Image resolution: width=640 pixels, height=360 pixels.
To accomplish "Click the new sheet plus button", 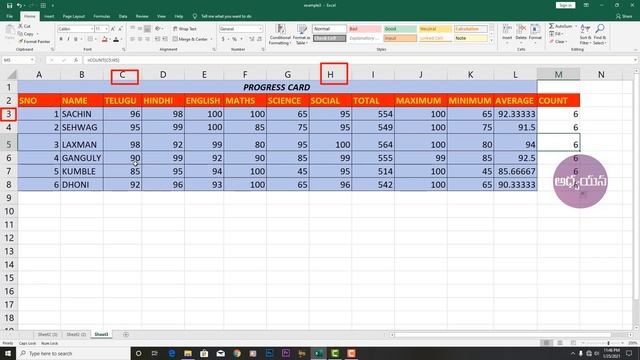I will pos(126,334).
